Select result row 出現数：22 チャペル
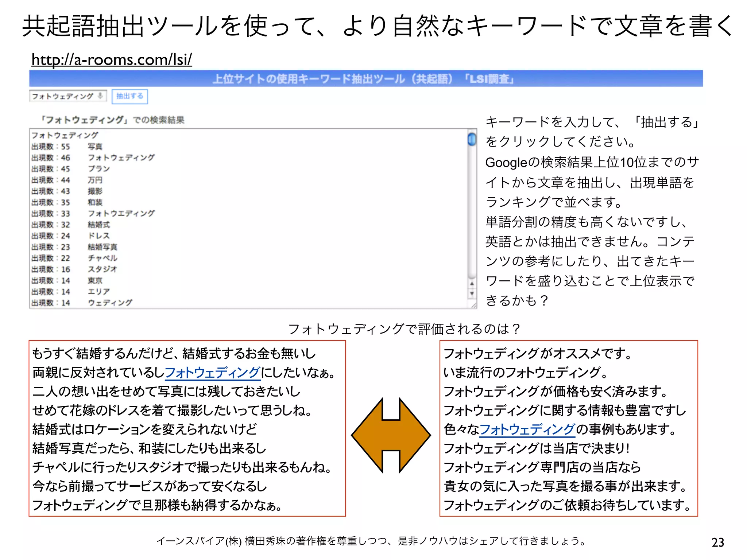747x560 pixels. click(x=74, y=258)
